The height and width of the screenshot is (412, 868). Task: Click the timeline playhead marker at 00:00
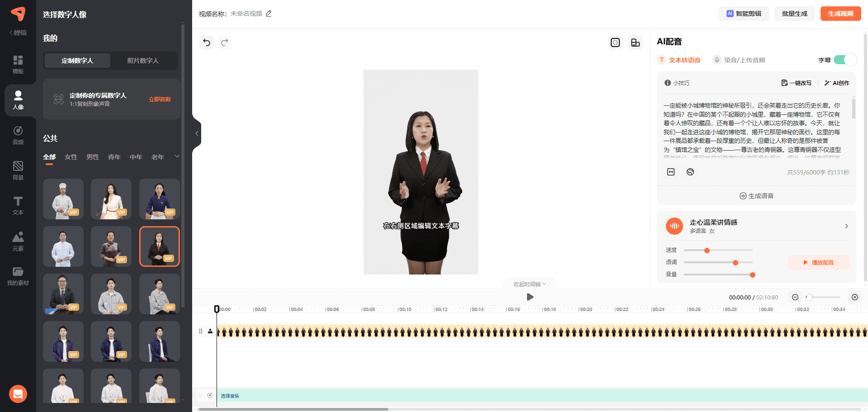click(x=217, y=309)
